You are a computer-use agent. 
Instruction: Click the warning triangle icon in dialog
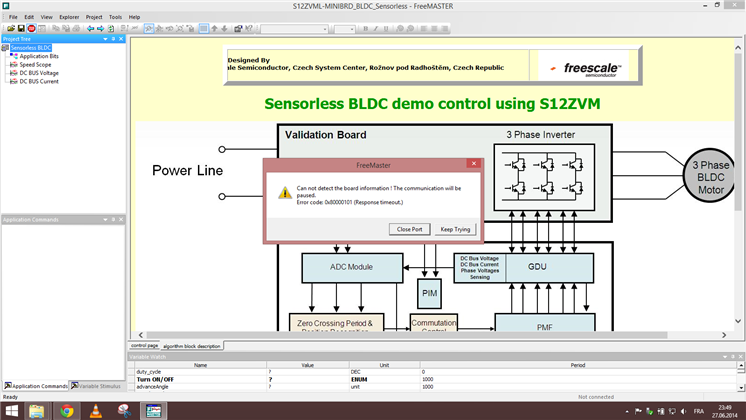click(x=285, y=193)
